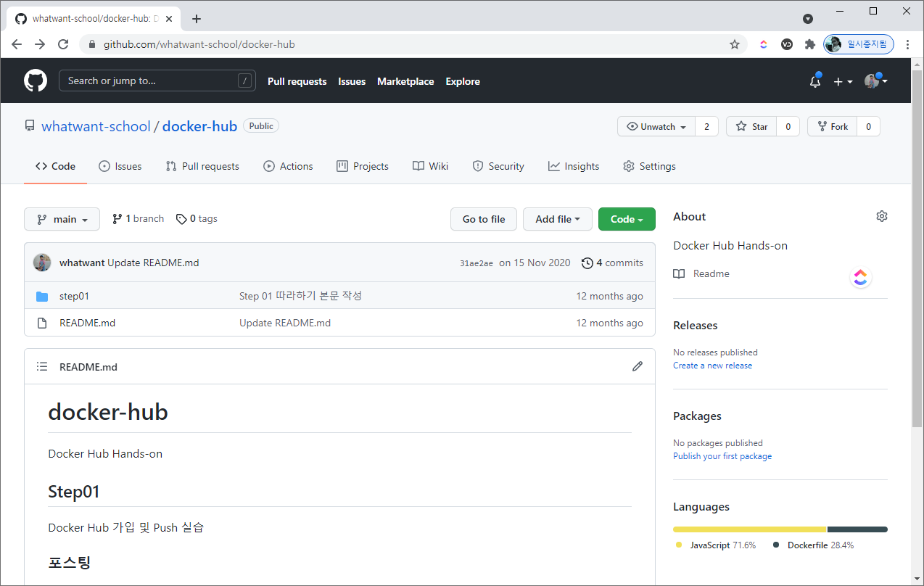The image size is (924, 586).
Task: Open the repository Settings tab
Action: 649,166
